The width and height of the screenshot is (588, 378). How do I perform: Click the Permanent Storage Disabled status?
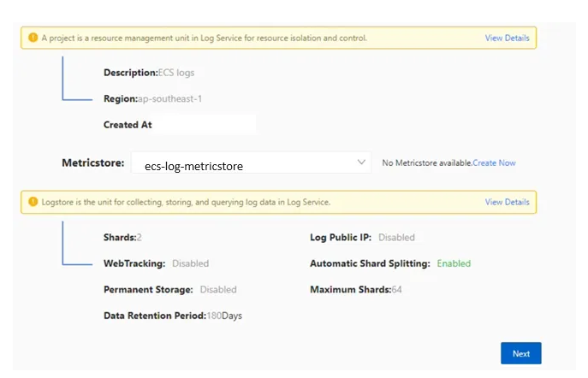pyautogui.click(x=218, y=290)
